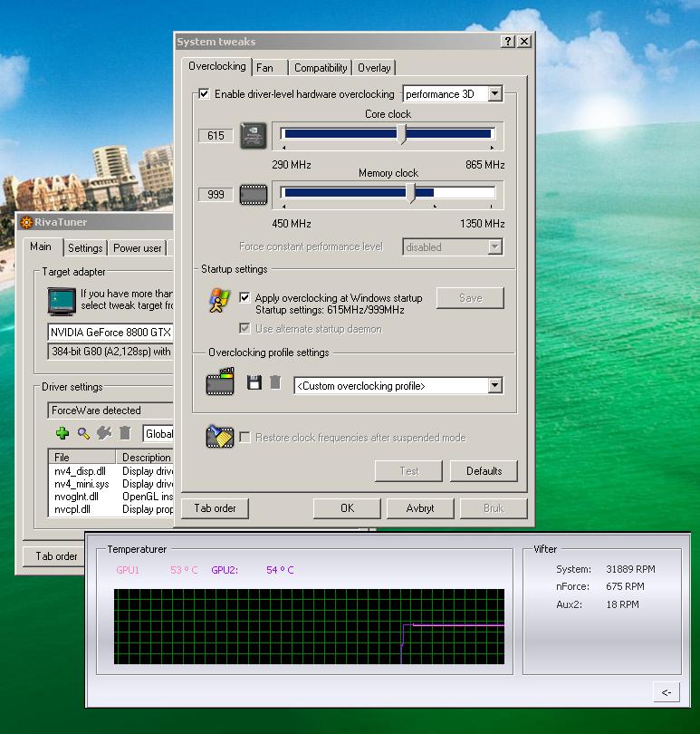Image resolution: width=700 pixels, height=734 pixels.
Task: Open the Overlay tab
Action: pyautogui.click(x=374, y=68)
